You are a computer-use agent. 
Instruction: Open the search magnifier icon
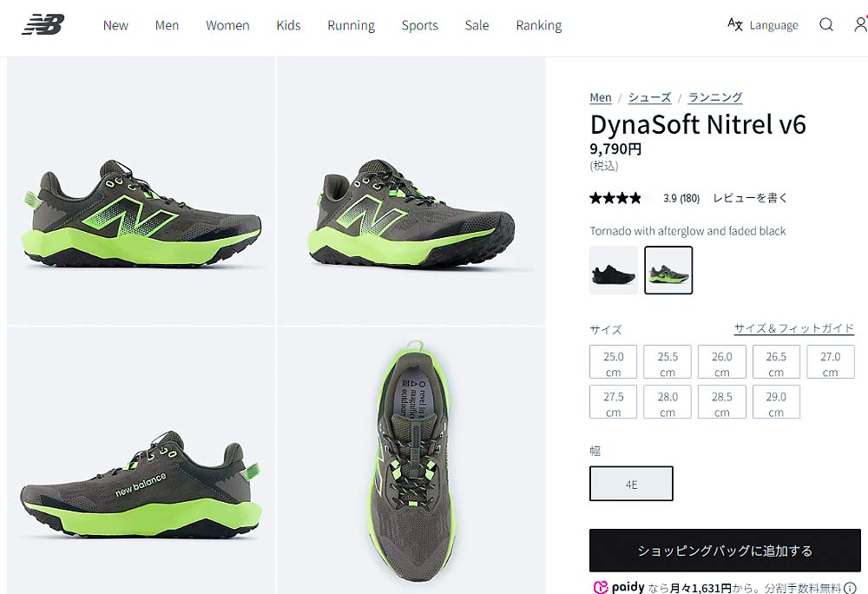pyautogui.click(x=826, y=25)
